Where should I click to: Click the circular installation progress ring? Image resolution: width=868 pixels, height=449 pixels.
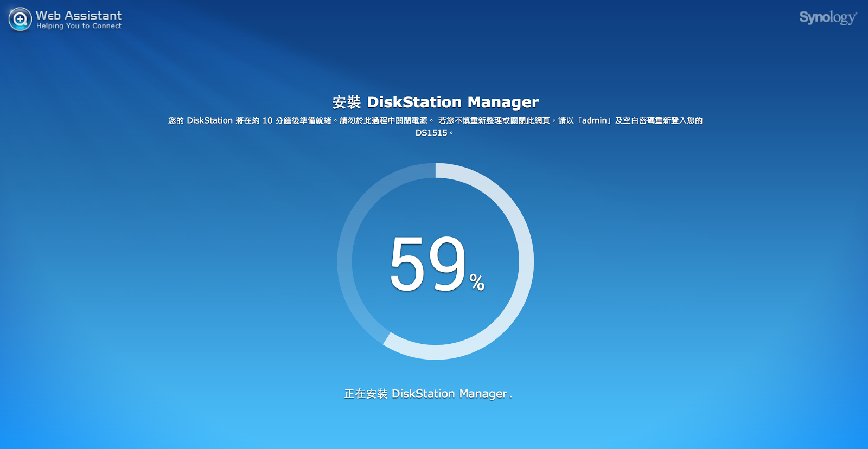[x=436, y=261]
